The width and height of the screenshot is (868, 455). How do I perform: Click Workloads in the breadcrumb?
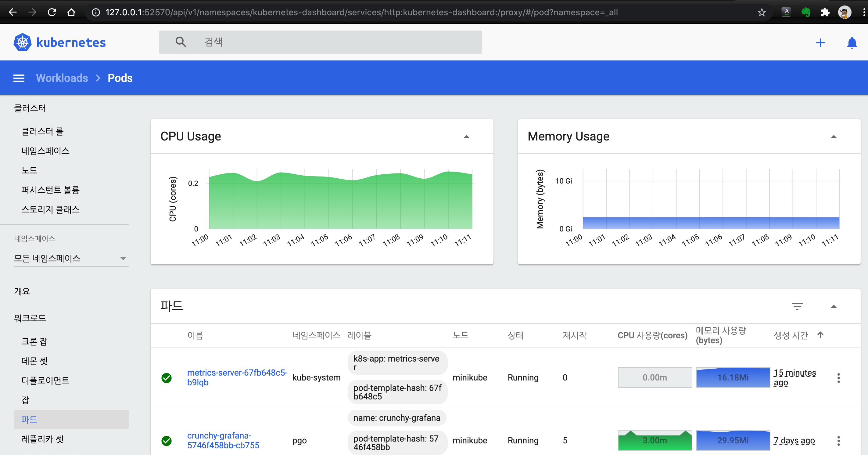tap(62, 78)
